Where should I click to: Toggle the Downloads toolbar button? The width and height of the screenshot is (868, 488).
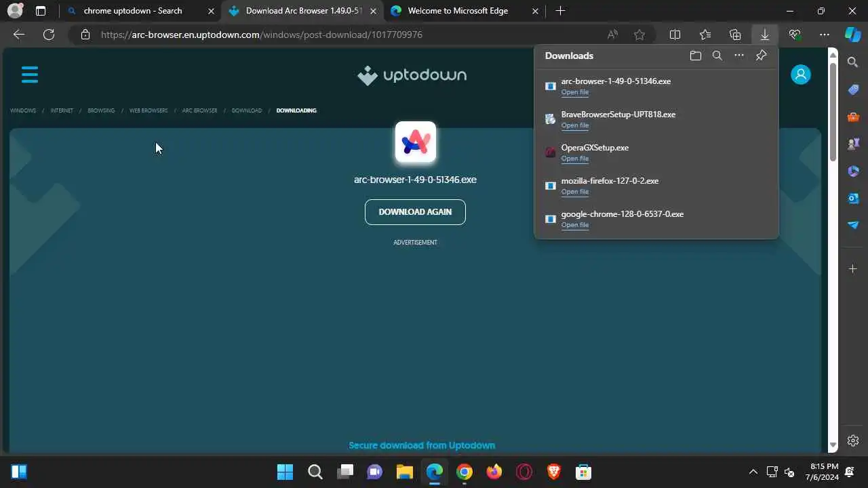[765, 35]
